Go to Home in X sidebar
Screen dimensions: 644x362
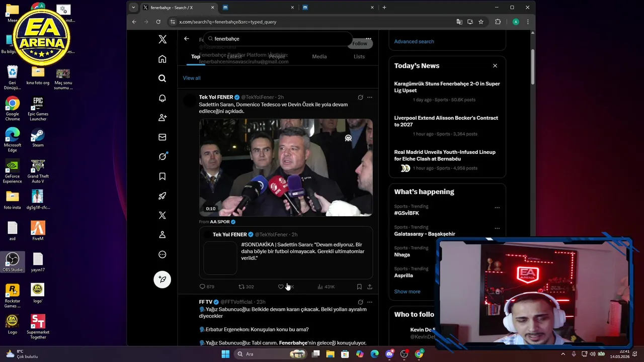coord(162,59)
